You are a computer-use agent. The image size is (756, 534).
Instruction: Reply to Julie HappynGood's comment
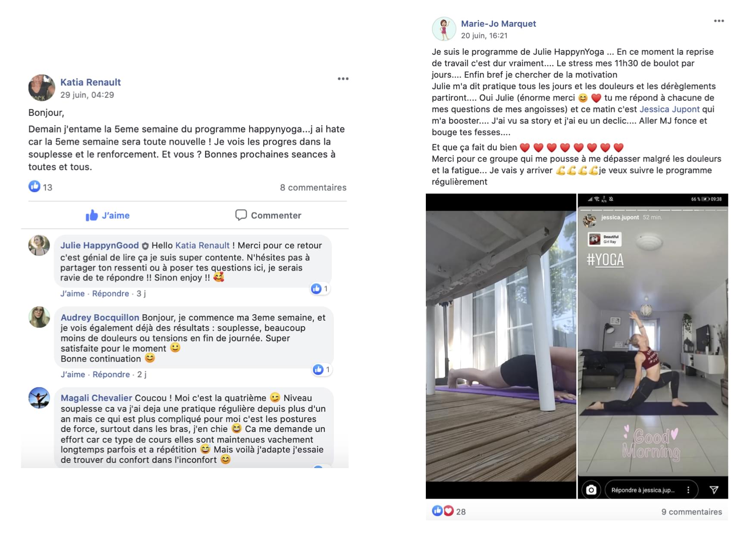coord(110,294)
